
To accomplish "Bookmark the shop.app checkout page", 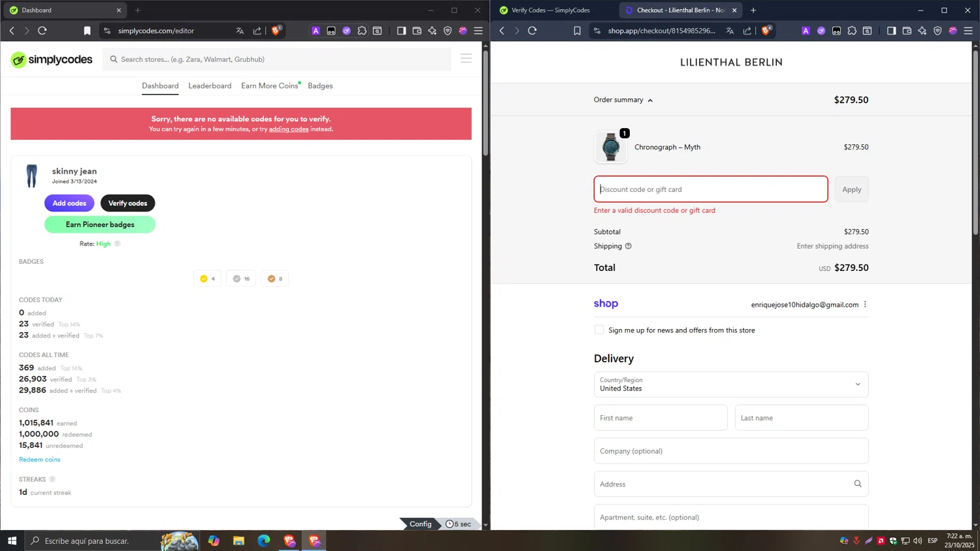I will [x=577, y=31].
